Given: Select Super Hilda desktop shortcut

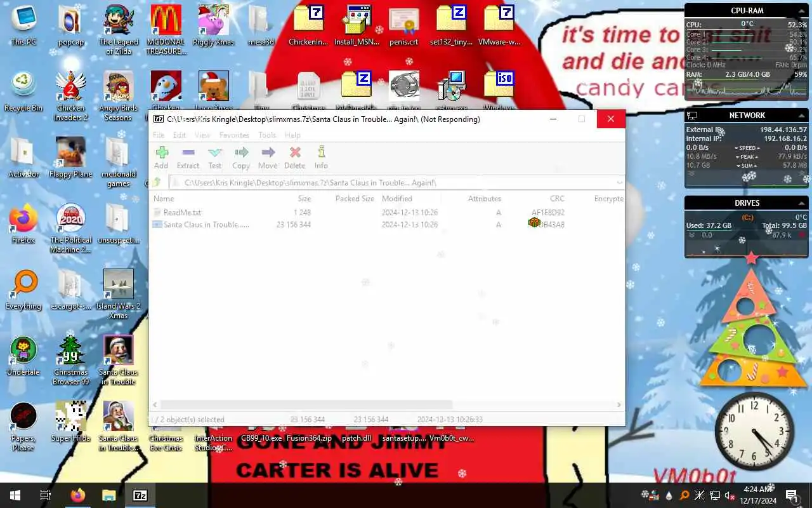Looking at the screenshot, I should coord(71,422).
